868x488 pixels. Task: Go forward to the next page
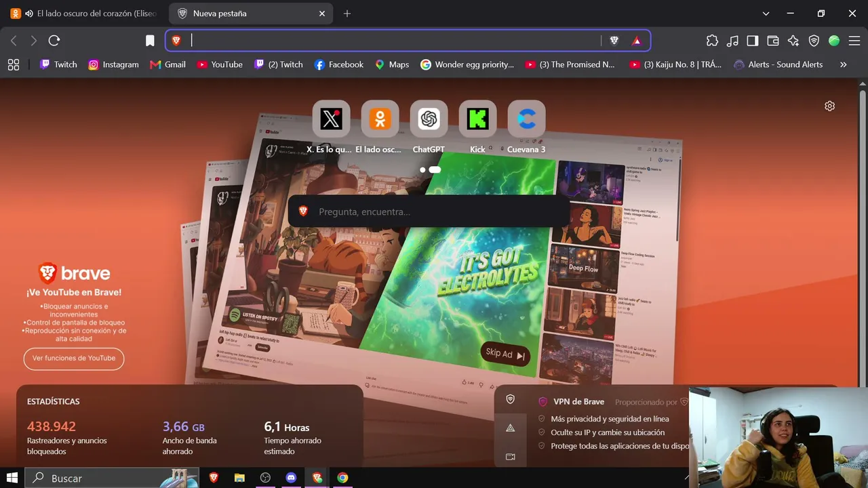coord(33,41)
